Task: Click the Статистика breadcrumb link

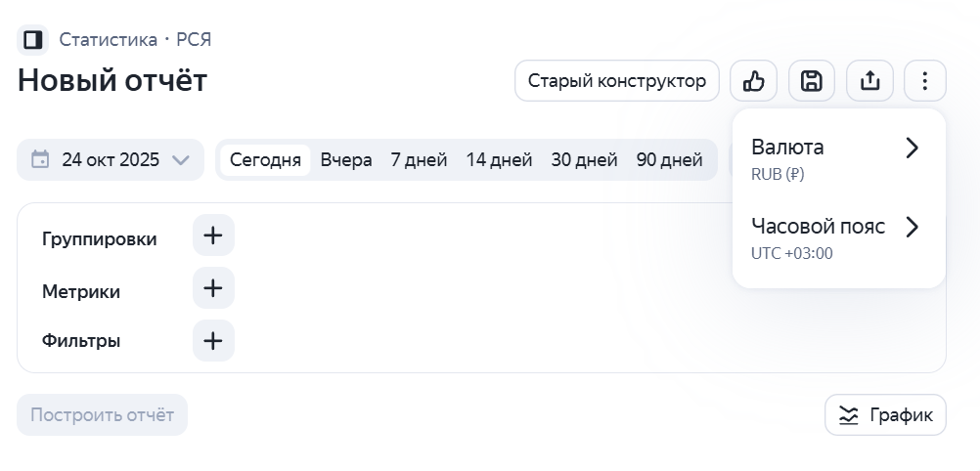Action: [x=108, y=40]
